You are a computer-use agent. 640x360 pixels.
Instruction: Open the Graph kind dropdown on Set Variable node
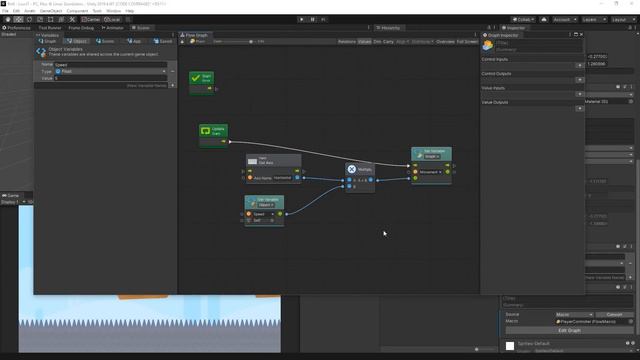click(x=431, y=156)
